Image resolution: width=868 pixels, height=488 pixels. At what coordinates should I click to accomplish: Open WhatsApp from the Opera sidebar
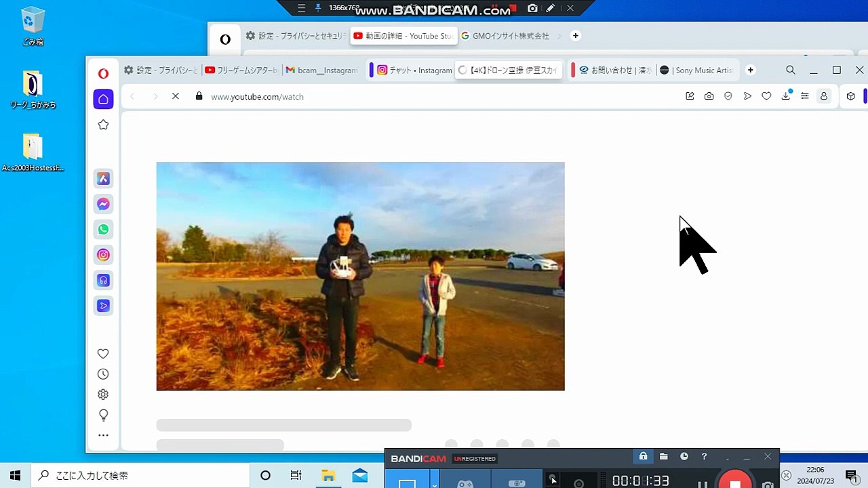tap(103, 230)
